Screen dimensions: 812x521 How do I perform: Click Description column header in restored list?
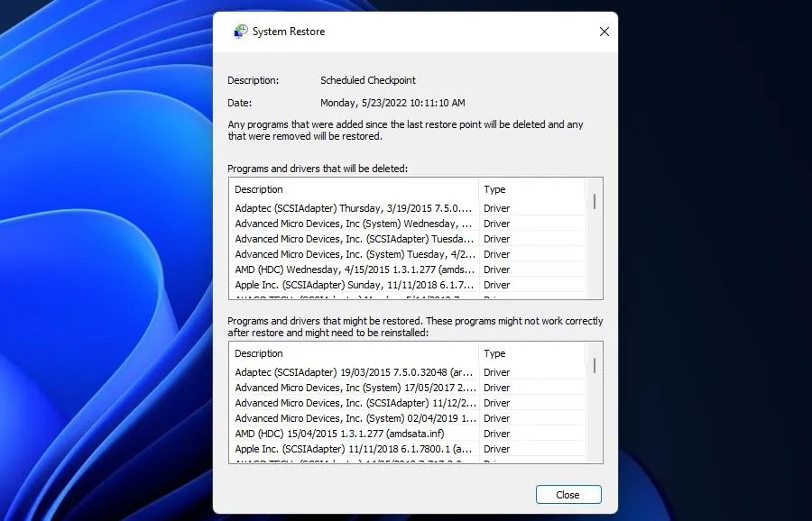pyautogui.click(x=354, y=353)
